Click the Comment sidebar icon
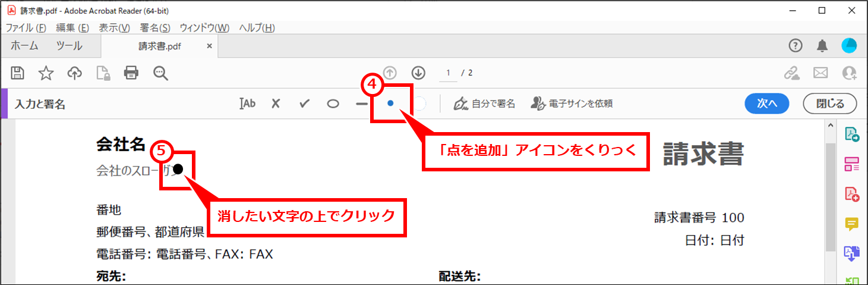Viewport: 868px width, 285px height. click(x=852, y=224)
